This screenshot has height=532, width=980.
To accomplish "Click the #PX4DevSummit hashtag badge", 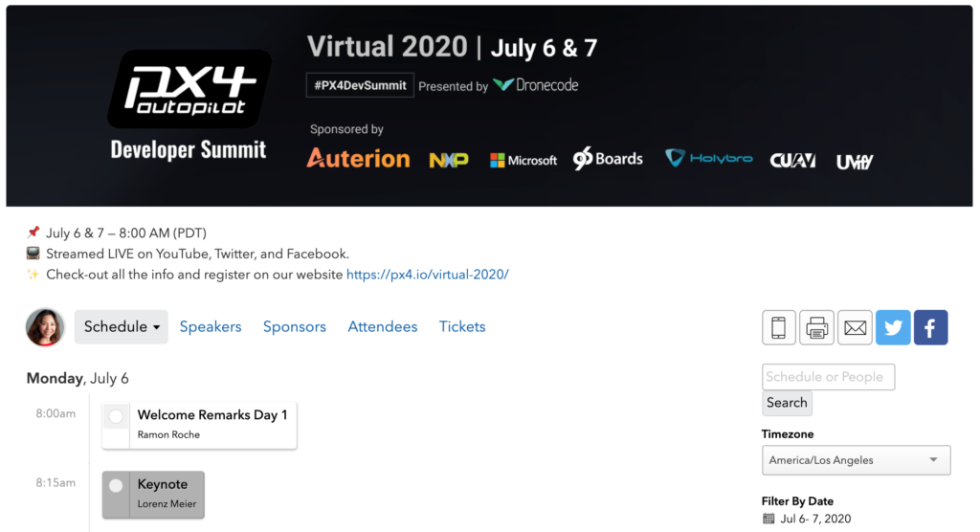I will click(360, 85).
